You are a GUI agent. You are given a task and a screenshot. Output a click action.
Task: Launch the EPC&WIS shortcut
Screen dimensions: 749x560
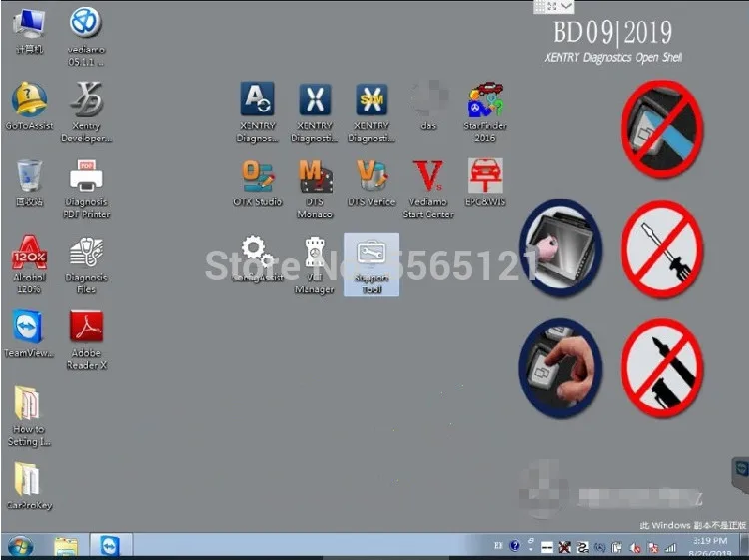(x=485, y=183)
